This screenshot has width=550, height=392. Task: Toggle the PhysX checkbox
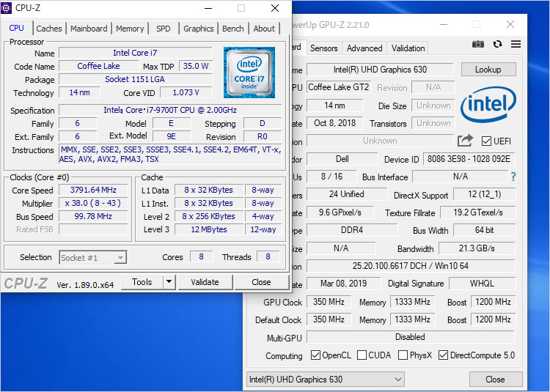coord(403,355)
